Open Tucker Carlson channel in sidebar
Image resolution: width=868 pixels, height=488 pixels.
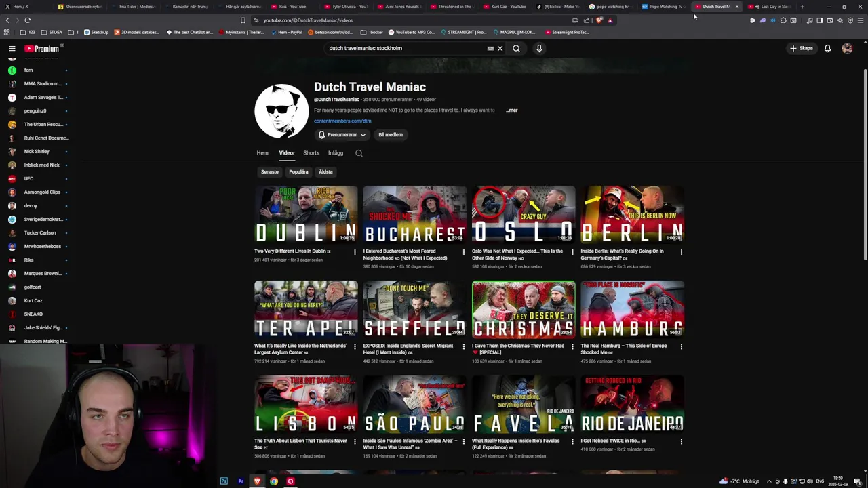click(x=37, y=232)
